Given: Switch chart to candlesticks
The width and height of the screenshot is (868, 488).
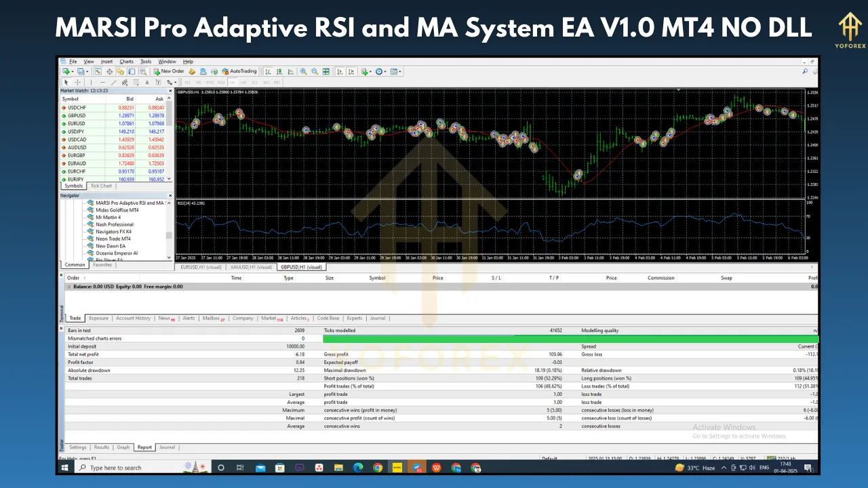Looking at the screenshot, I should point(279,71).
